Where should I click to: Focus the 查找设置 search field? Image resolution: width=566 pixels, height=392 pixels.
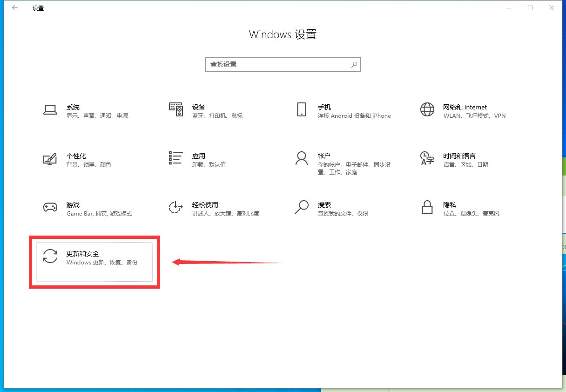(283, 65)
